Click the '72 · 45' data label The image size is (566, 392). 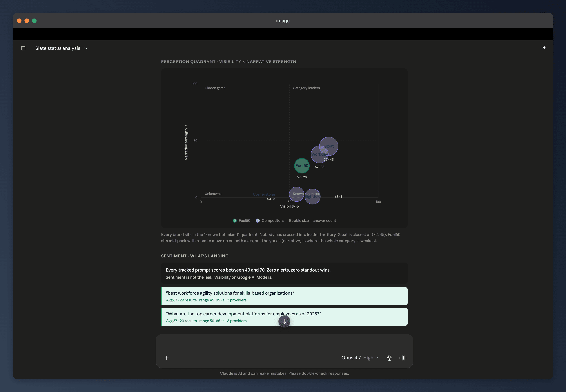(x=329, y=160)
